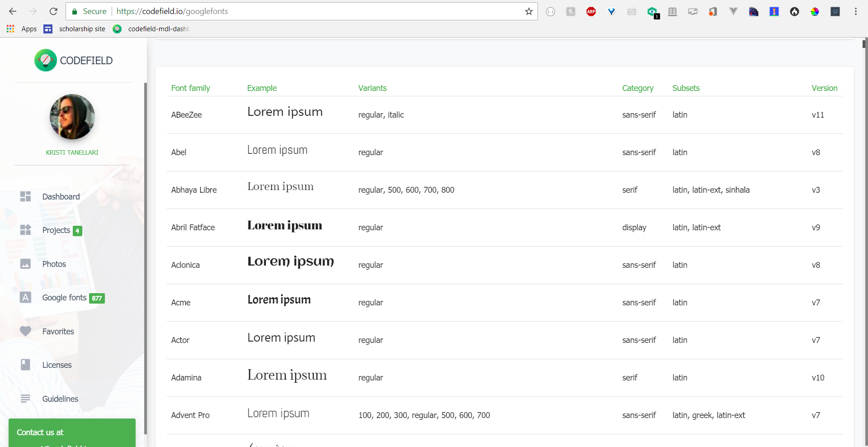
Task: Click the Codefield logo icon
Action: click(x=45, y=60)
